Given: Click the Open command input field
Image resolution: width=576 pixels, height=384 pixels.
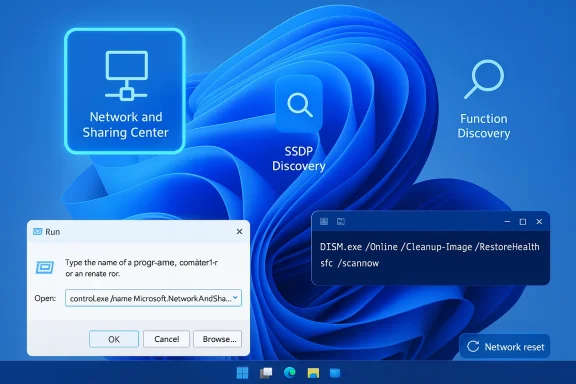Looking at the screenshot, I should pyautogui.click(x=153, y=298).
